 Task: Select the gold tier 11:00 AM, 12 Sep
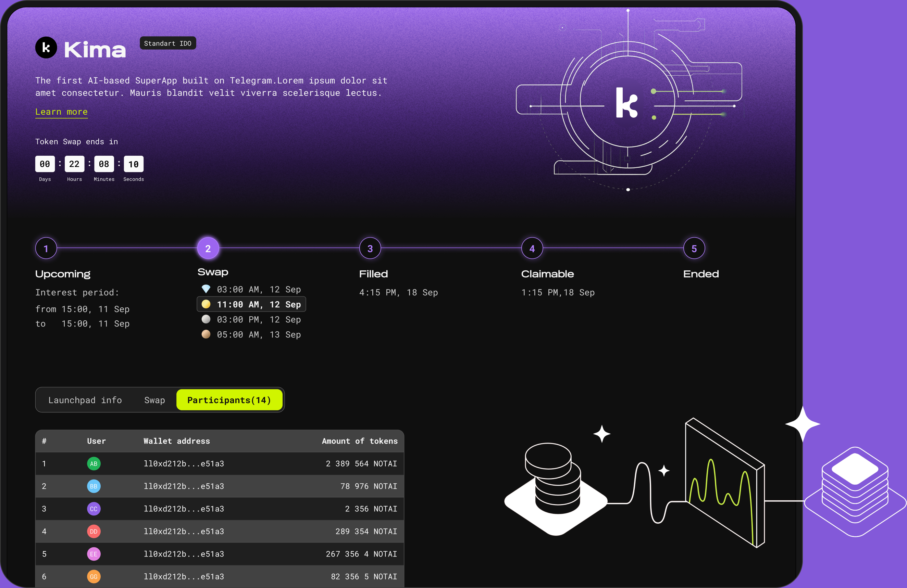tap(251, 304)
